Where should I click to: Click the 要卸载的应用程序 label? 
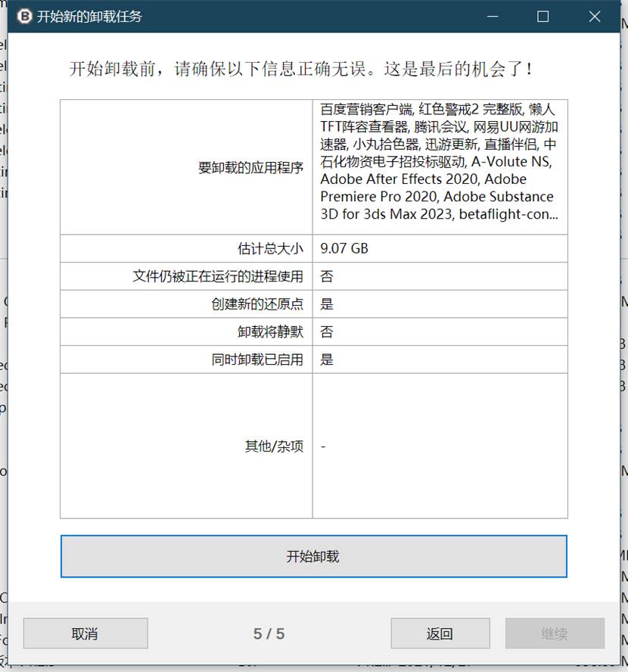tap(250, 167)
